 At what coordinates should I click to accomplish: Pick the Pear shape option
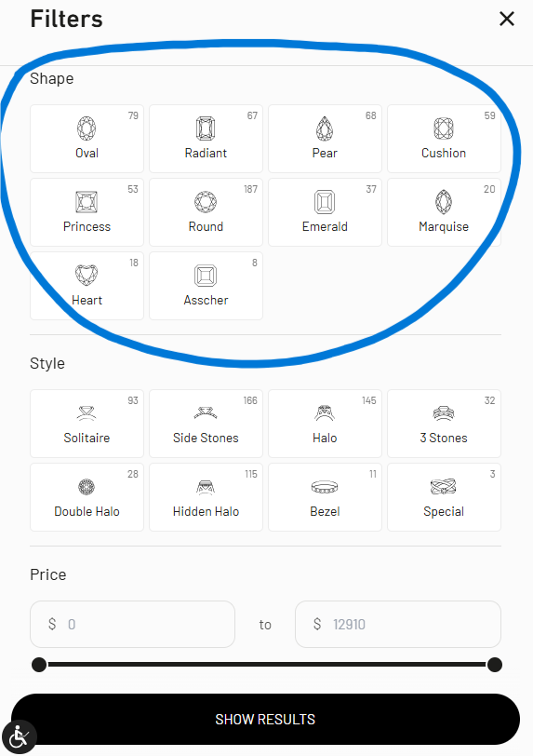(325, 139)
